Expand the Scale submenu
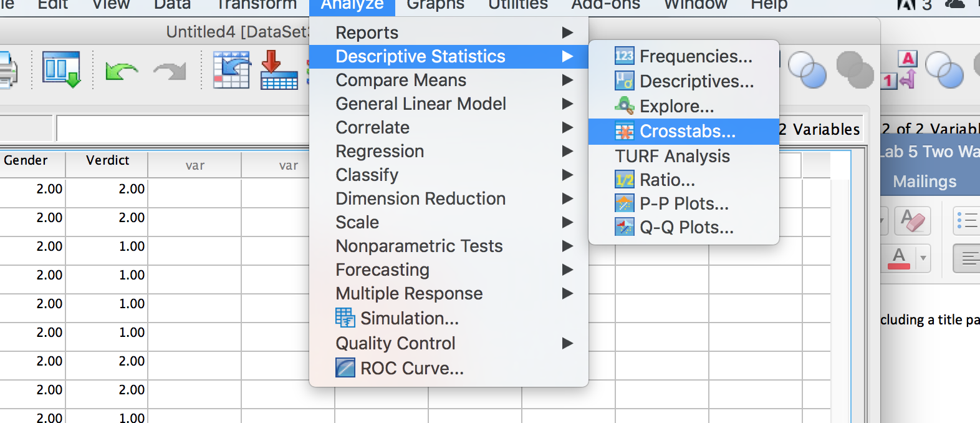Viewport: 980px width, 423px height. (567, 222)
